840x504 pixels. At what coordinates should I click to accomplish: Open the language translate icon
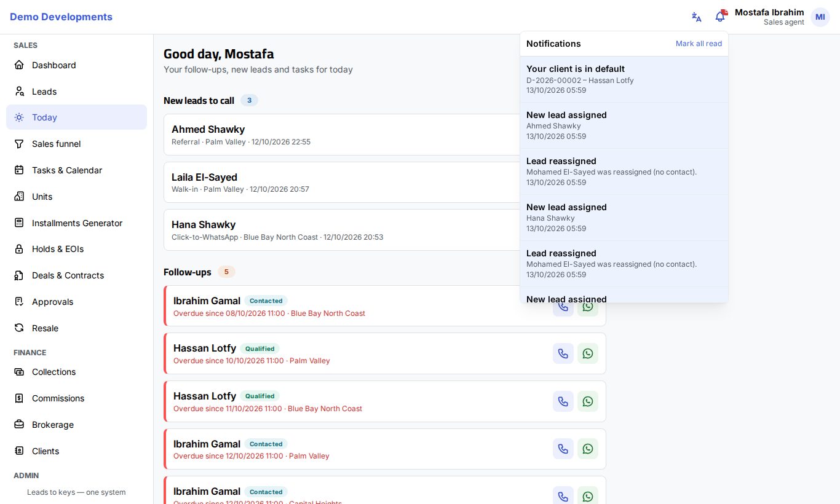coord(696,17)
